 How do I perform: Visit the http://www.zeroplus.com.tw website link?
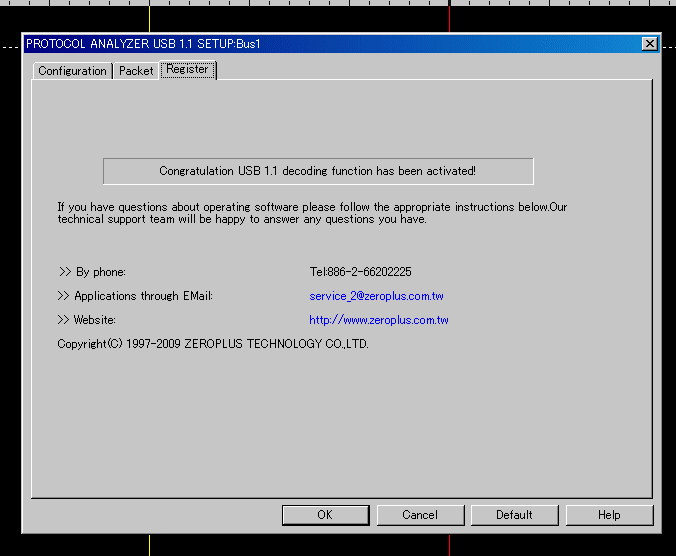point(379,320)
